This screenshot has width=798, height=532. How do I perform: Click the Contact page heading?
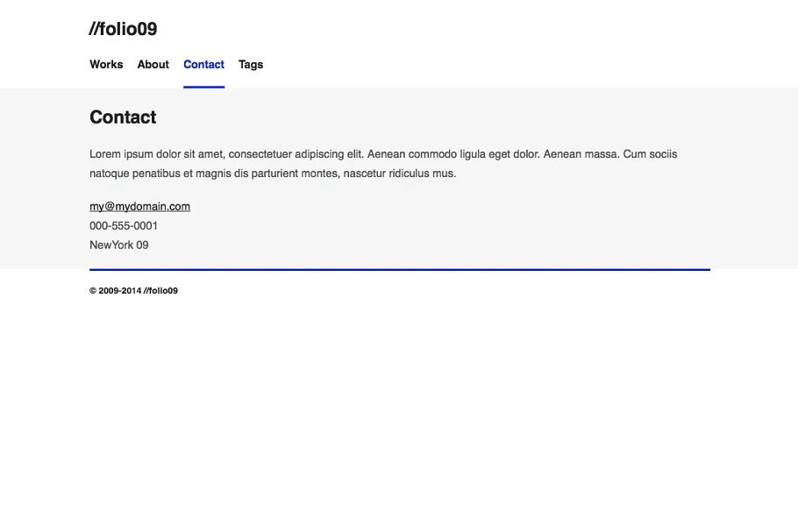123,117
